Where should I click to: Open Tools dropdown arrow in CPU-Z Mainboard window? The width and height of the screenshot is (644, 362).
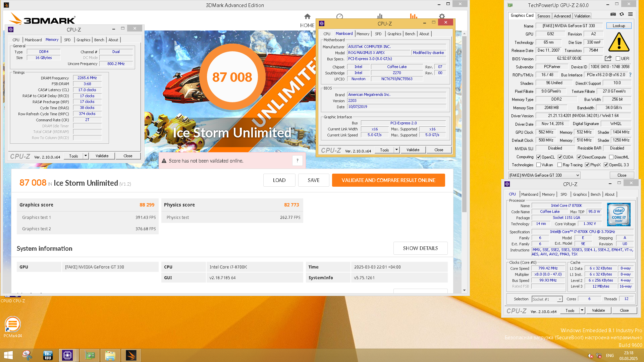(396, 150)
